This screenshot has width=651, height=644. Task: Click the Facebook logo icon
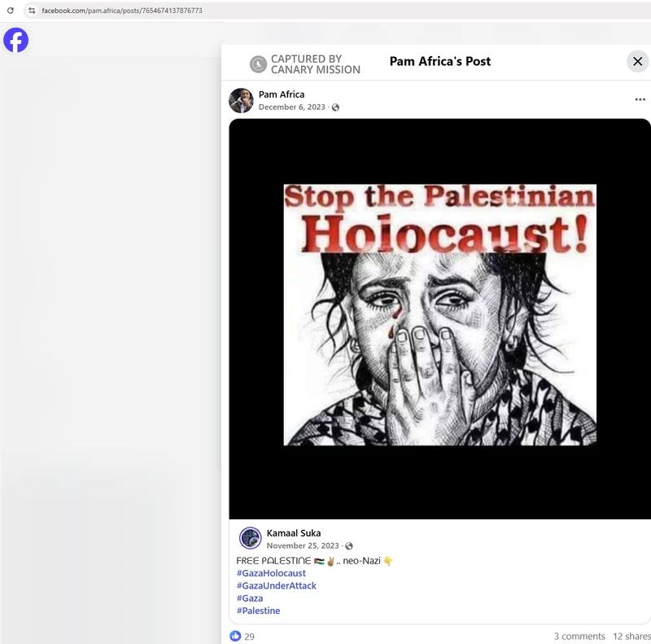pyautogui.click(x=15, y=40)
